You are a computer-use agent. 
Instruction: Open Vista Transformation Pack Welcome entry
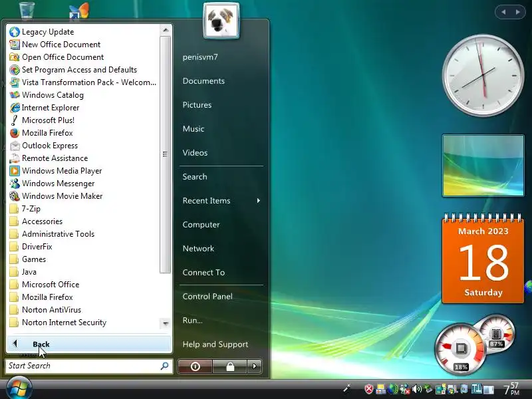point(82,82)
